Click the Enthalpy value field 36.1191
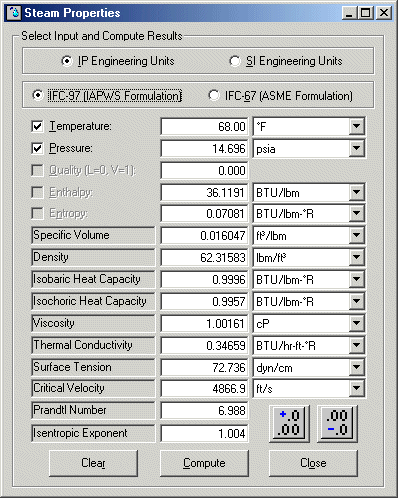This screenshot has width=398, height=498. click(204, 192)
